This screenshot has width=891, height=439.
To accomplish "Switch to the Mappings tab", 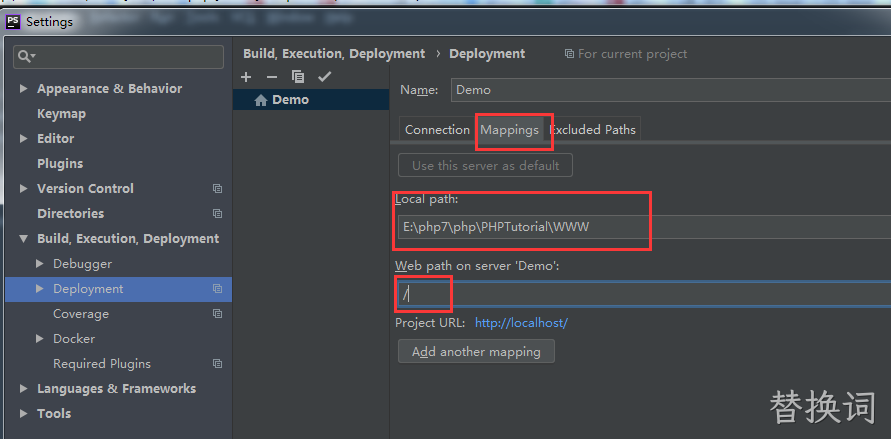I will [510, 129].
